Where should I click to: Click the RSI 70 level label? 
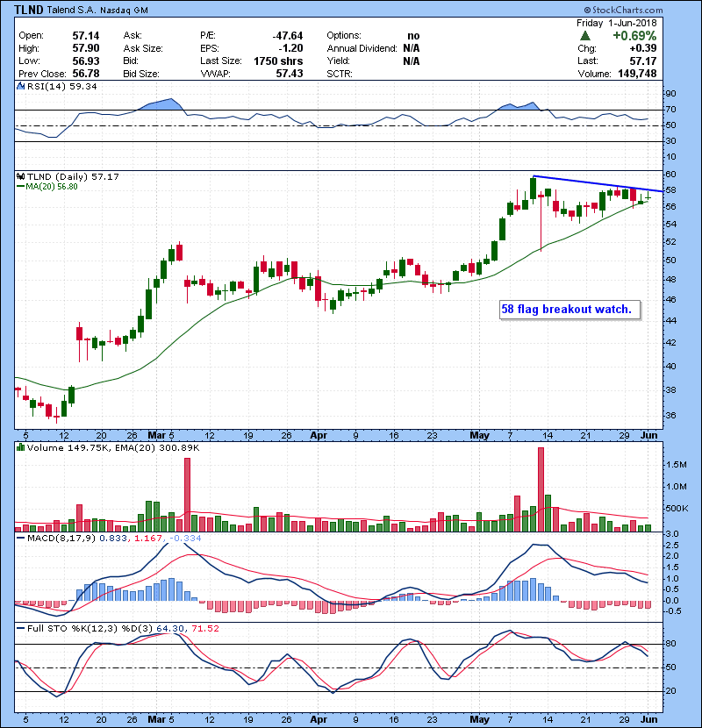point(671,110)
